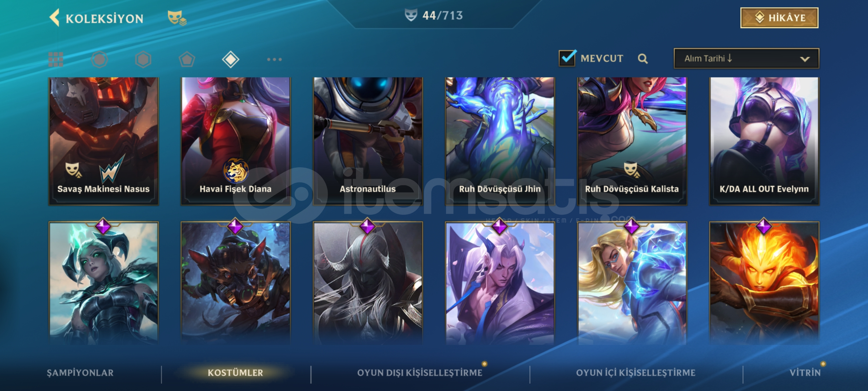Go to the Vitrin tab

(x=805, y=373)
